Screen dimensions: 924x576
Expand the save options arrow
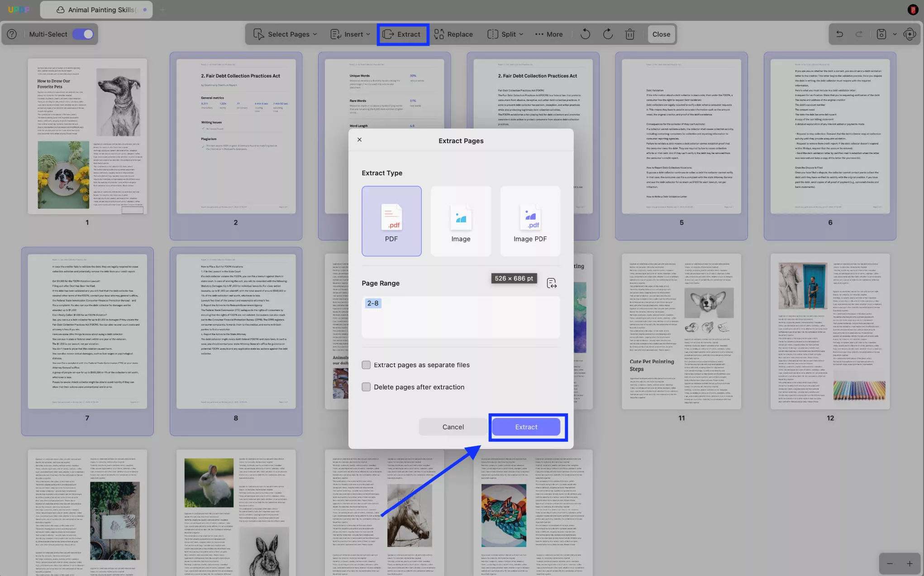(x=895, y=34)
